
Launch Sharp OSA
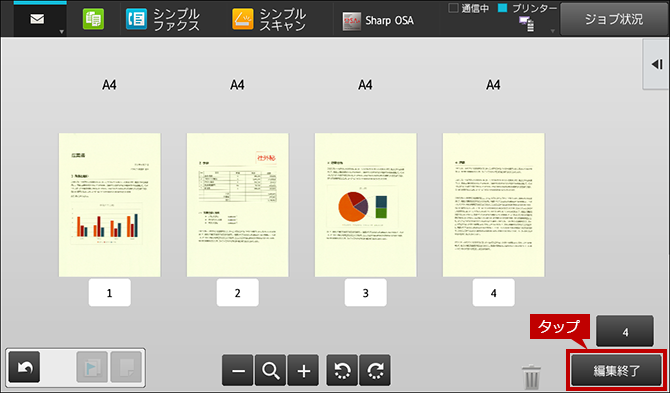[378, 21]
